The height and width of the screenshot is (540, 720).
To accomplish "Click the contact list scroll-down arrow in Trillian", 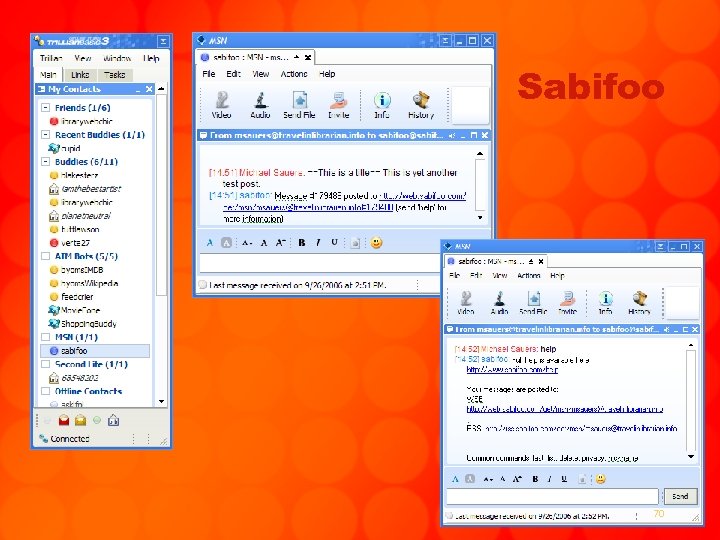I will coord(161,401).
